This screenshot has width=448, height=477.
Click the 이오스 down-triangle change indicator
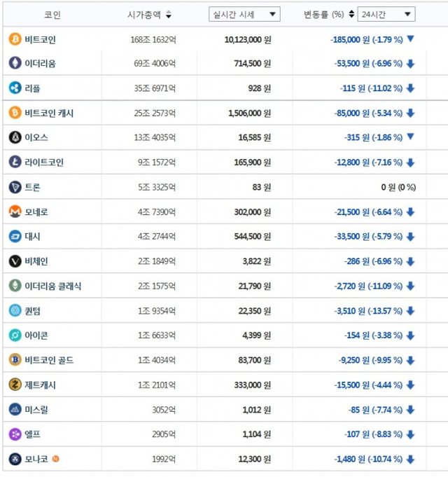pyautogui.click(x=410, y=137)
